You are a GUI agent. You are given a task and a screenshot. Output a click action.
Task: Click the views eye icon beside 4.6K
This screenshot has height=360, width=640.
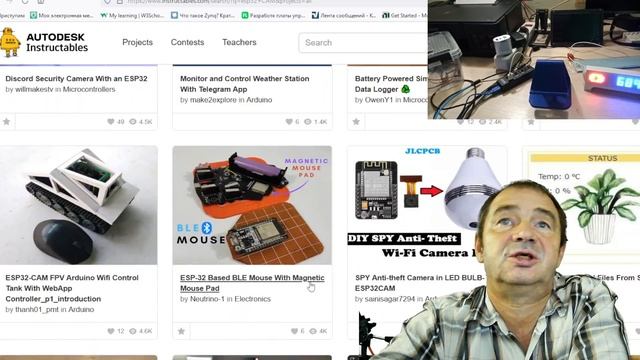133,331
